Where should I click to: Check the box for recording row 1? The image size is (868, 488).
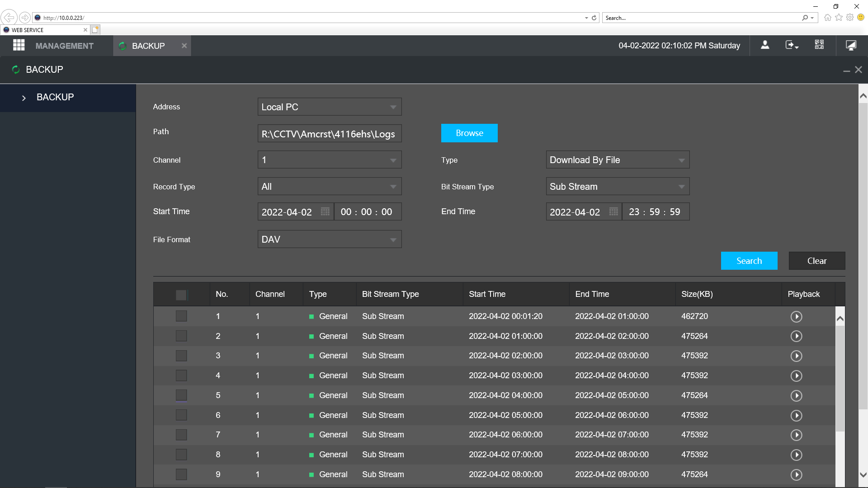181,316
